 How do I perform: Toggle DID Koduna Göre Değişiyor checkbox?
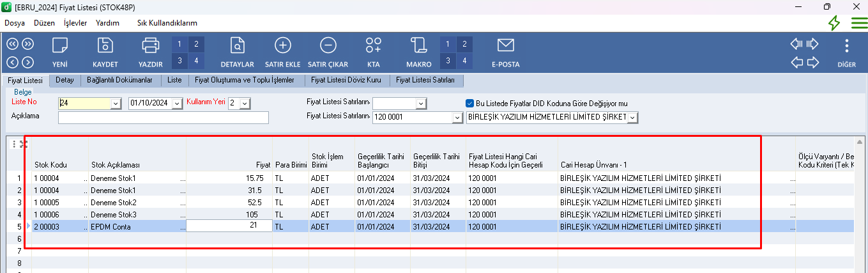470,103
